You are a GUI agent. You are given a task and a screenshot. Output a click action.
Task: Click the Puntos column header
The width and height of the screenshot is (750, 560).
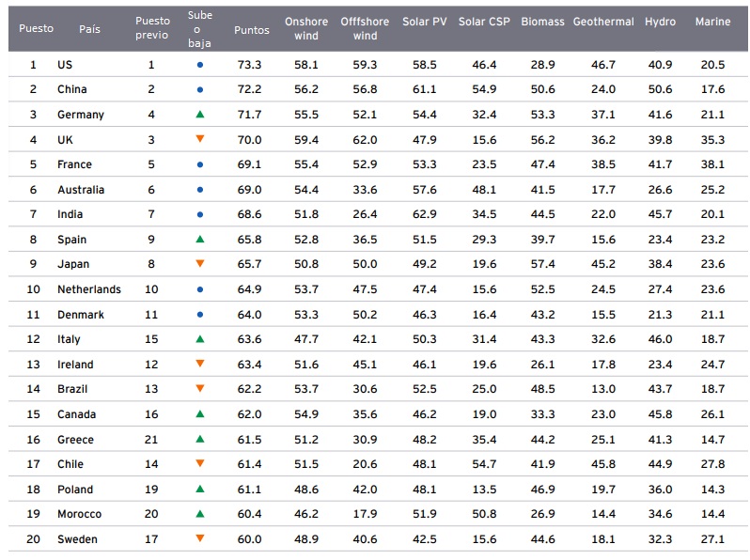point(251,29)
